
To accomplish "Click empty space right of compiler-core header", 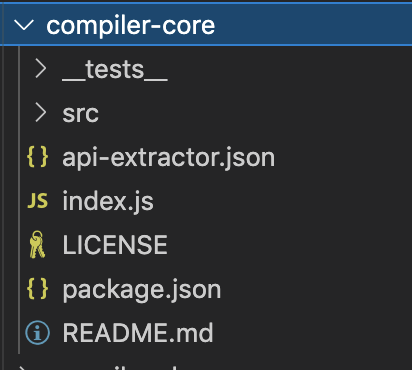I will pyautogui.click(x=313, y=25).
